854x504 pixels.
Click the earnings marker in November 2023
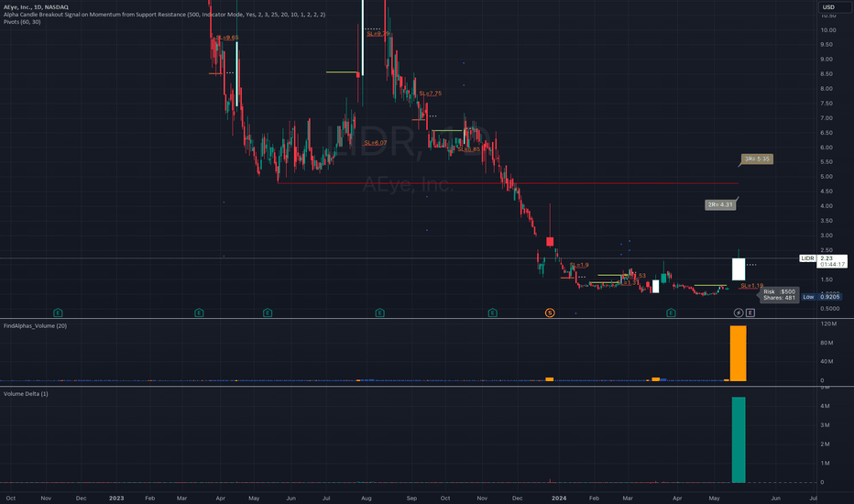point(492,312)
